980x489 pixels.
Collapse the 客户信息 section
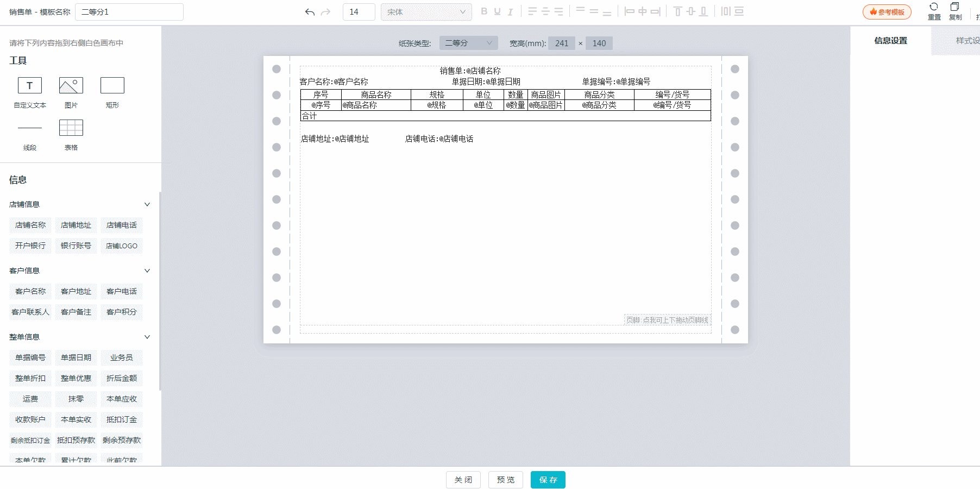tap(147, 271)
